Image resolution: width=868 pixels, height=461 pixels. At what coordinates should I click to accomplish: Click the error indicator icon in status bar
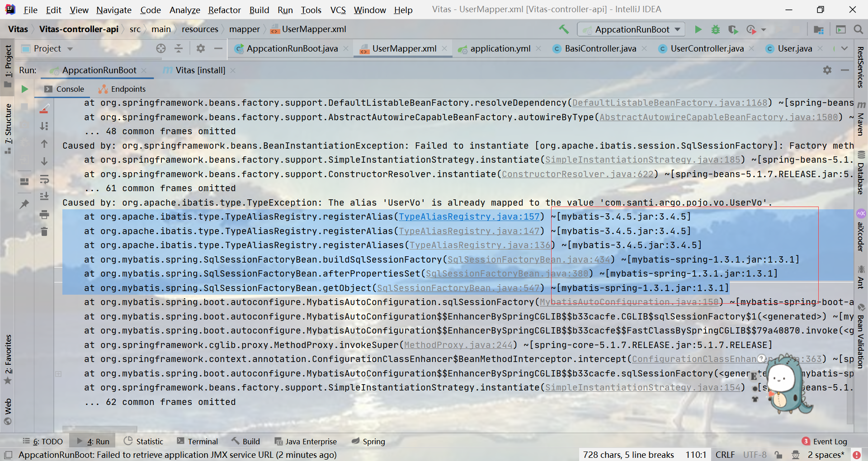(x=857, y=455)
